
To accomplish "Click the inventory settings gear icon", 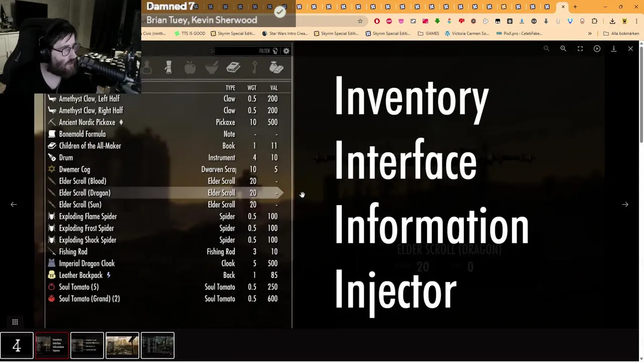I will pyautogui.click(x=286, y=51).
